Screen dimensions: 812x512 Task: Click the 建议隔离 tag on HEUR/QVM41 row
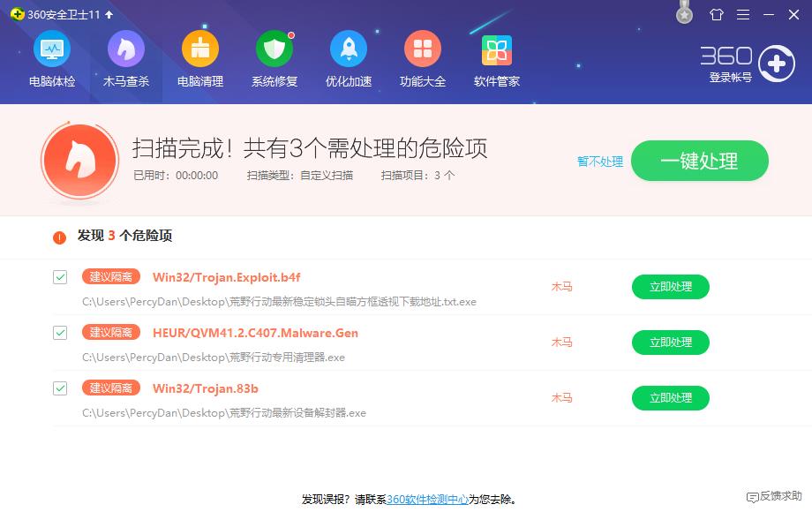tap(111, 332)
